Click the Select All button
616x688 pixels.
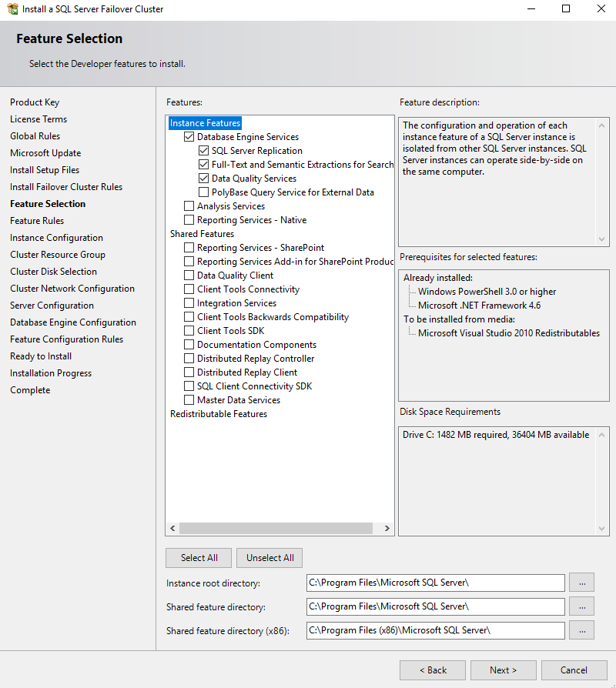point(199,558)
